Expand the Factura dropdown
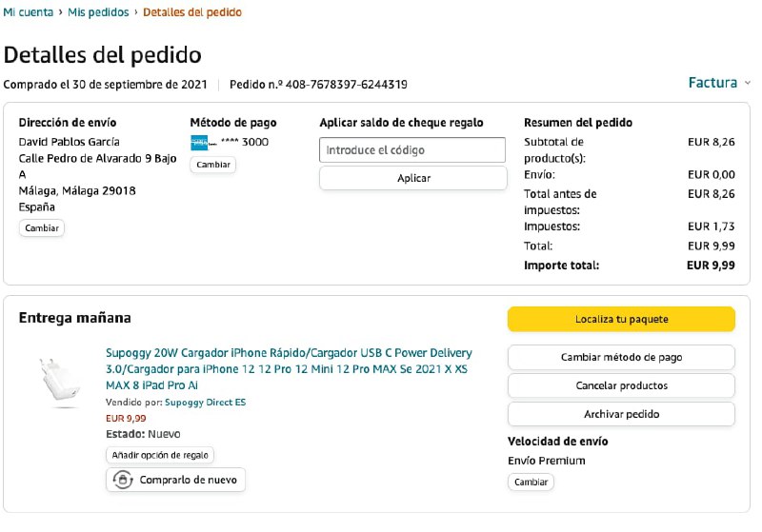 [718, 83]
